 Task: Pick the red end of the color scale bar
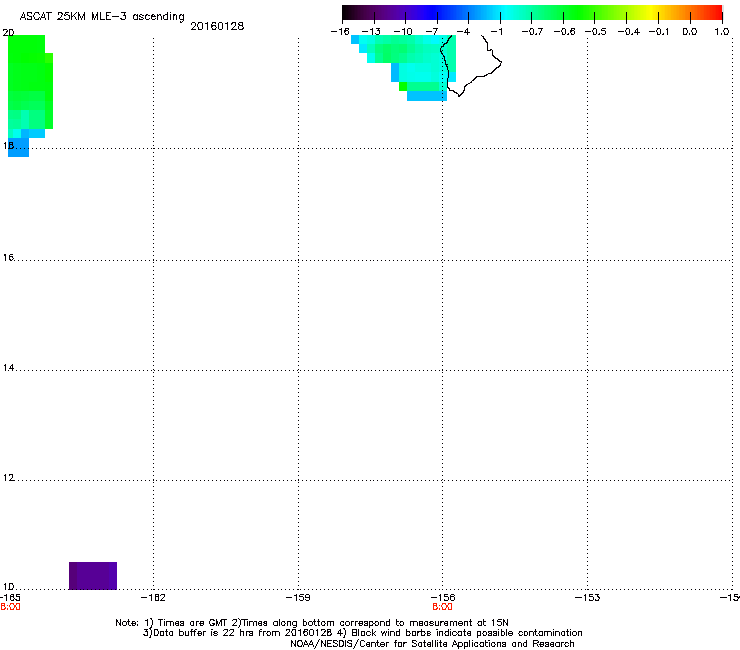(x=715, y=13)
